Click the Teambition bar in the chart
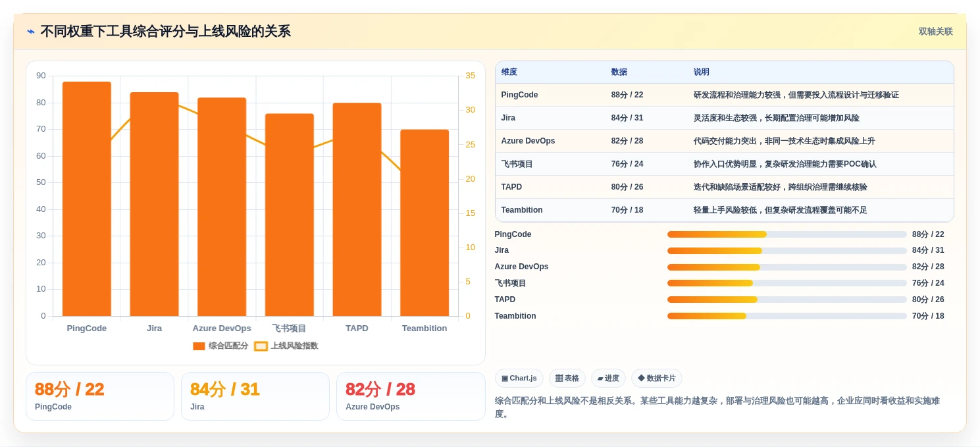This screenshot has width=980, height=447. 425,223
